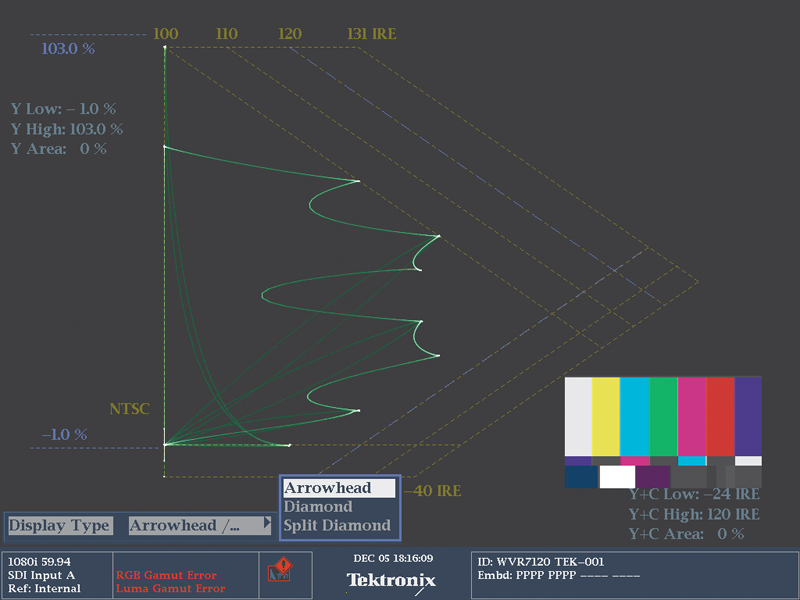This screenshot has width=800, height=600.
Task: Select Luma Gamut Error status message
Action: (x=170, y=588)
